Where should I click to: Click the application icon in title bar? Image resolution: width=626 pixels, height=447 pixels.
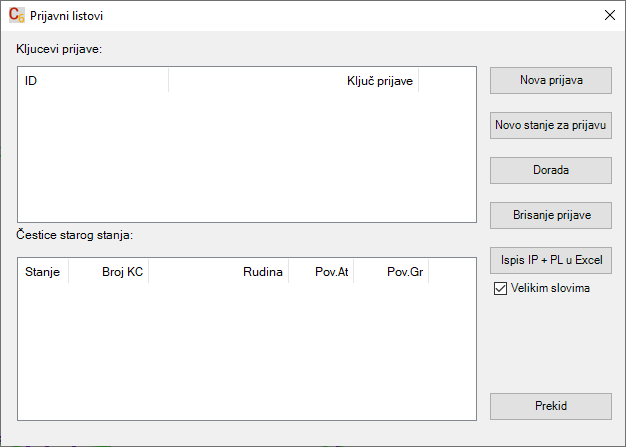16,16
